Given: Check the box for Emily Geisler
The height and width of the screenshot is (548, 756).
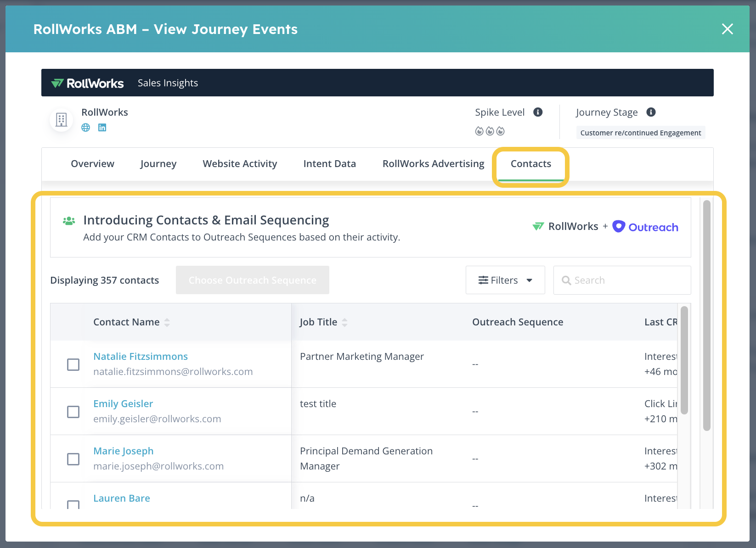Looking at the screenshot, I should 73,412.
